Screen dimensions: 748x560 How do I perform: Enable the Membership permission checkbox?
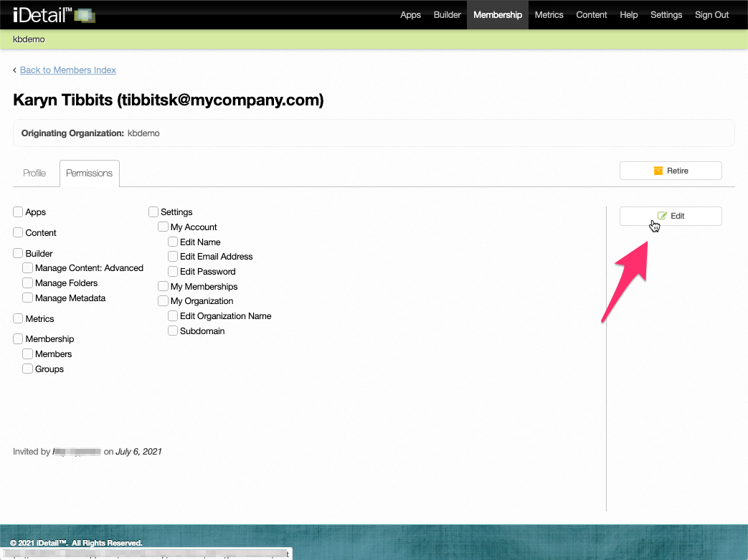[x=18, y=338]
